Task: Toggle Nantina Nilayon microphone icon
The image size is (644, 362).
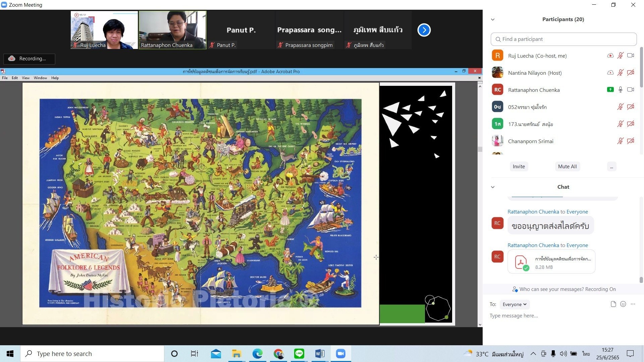Action: 620,73
